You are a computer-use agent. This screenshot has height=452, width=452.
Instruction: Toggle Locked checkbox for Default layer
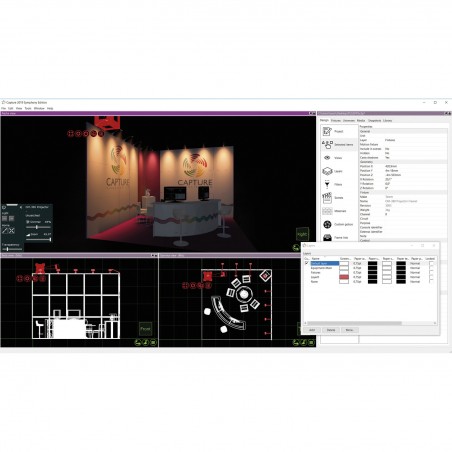[x=431, y=263]
